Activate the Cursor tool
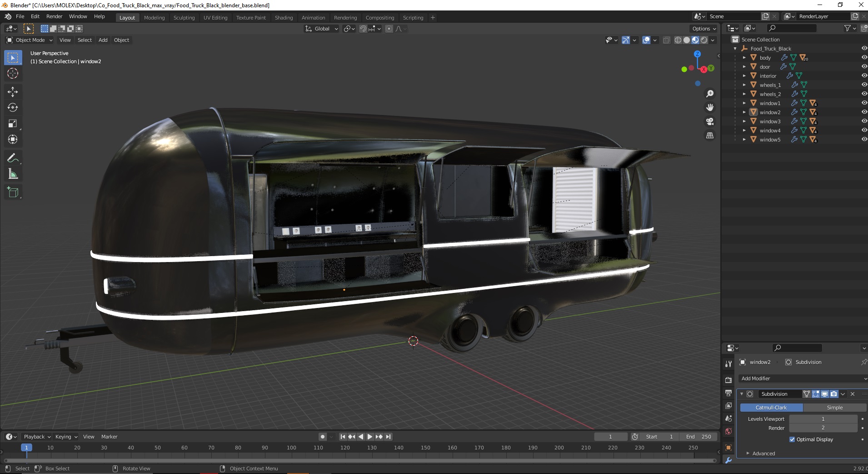This screenshot has height=474, width=868. point(13,73)
